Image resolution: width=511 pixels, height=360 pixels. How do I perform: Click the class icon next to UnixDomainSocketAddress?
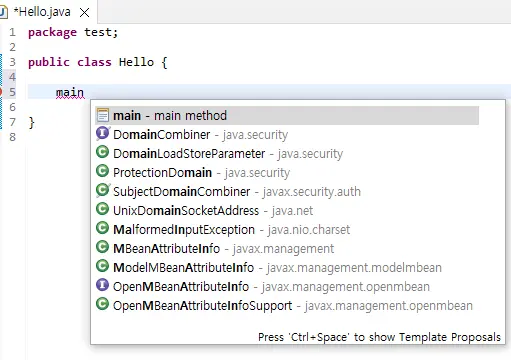pos(102,209)
